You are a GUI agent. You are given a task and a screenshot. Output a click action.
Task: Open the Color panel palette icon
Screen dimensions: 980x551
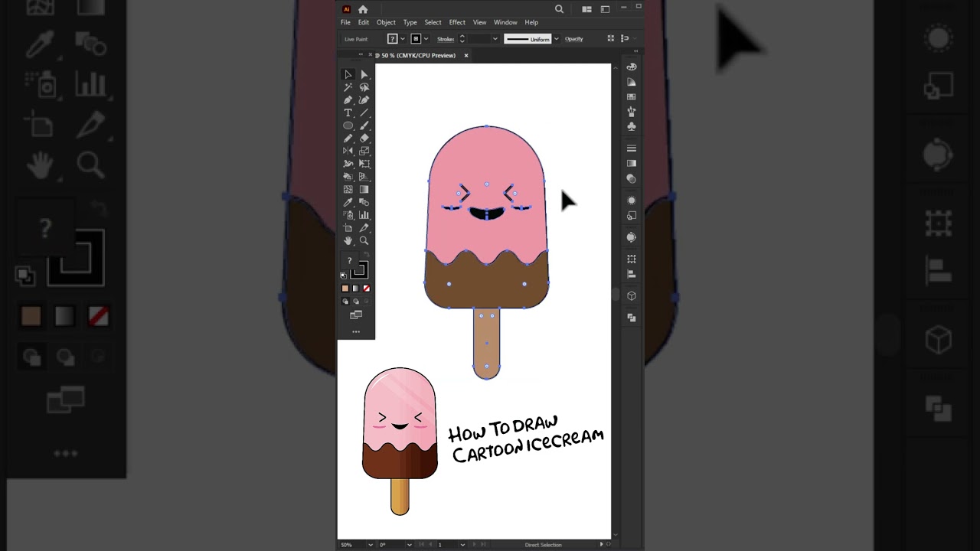click(x=632, y=67)
